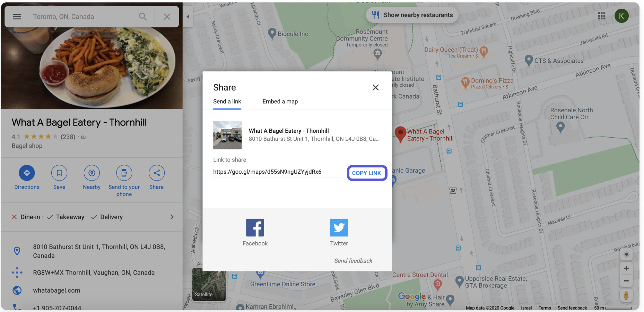Open whatabagel.com website link
The width and height of the screenshot is (644, 312).
pyautogui.click(x=56, y=291)
